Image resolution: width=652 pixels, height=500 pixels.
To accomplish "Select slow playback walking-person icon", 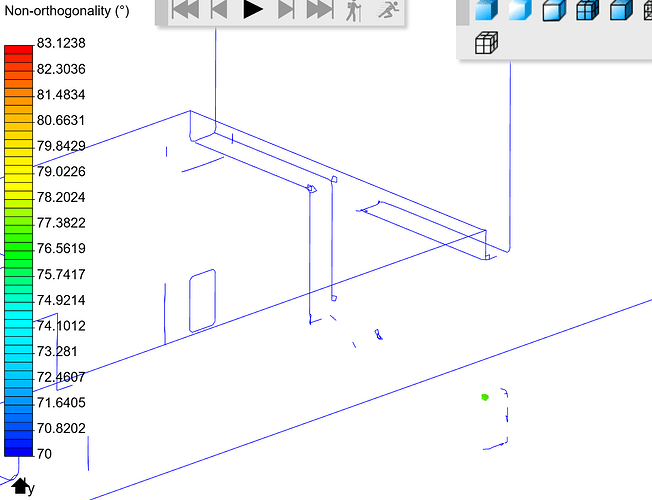I will (x=353, y=10).
